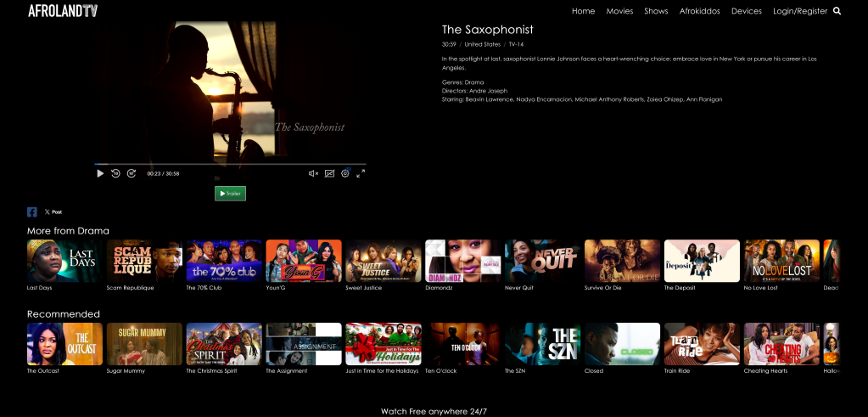Image resolution: width=868 pixels, height=417 pixels.
Task: Open the Last Days thumbnail
Action: click(64, 261)
